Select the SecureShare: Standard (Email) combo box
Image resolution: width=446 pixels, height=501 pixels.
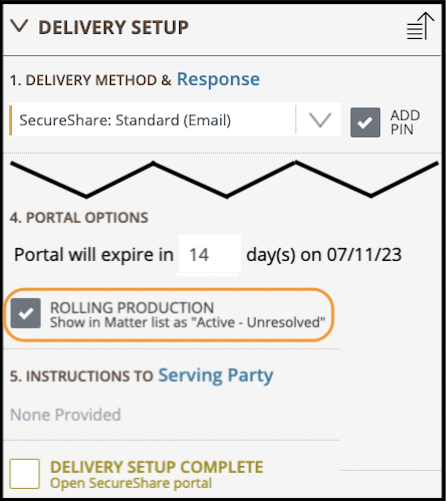[x=175, y=120]
